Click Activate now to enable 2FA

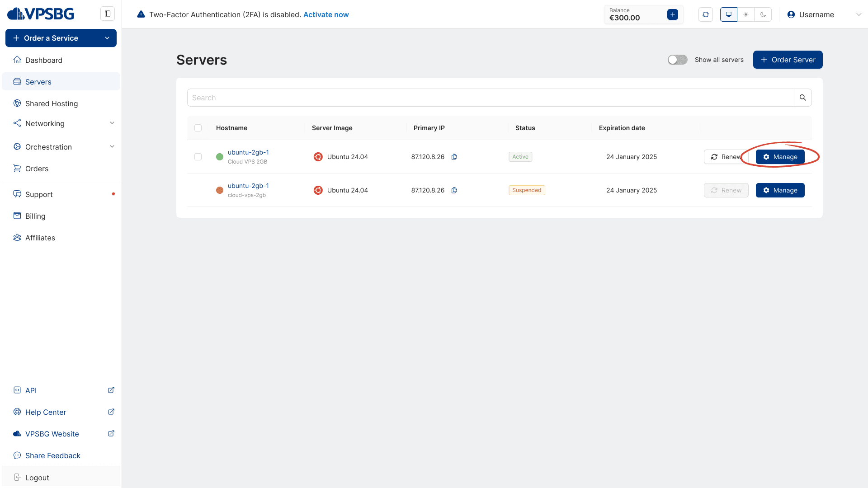point(326,14)
